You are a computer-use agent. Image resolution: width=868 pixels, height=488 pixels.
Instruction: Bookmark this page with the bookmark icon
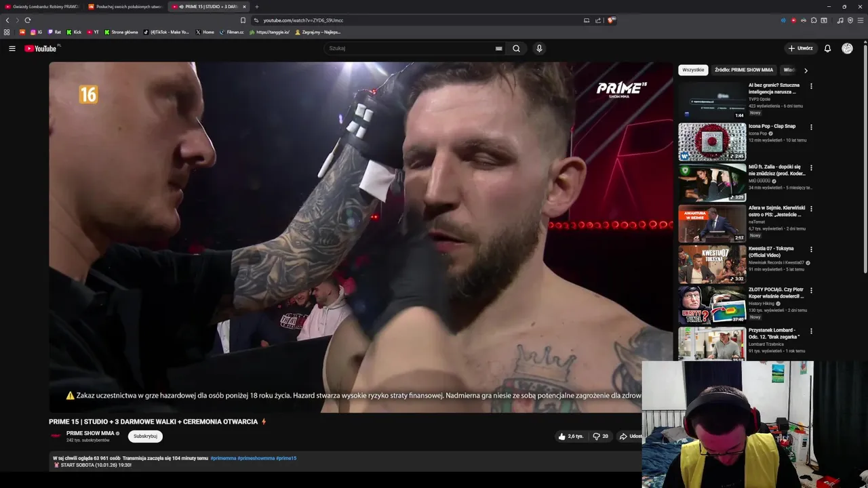(x=243, y=20)
